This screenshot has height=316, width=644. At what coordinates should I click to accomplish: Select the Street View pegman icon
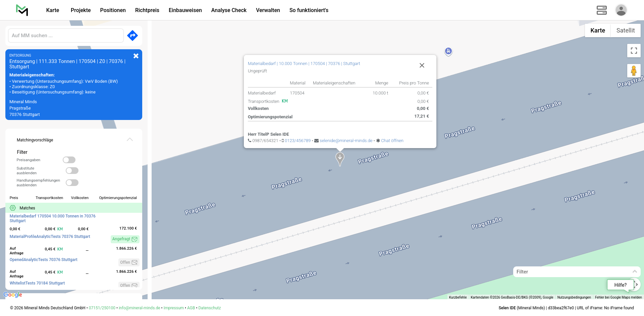[x=634, y=71]
